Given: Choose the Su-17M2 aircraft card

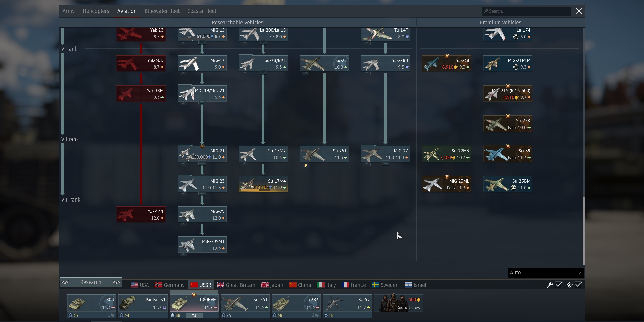Looking at the screenshot, I should pyautogui.click(x=263, y=154).
